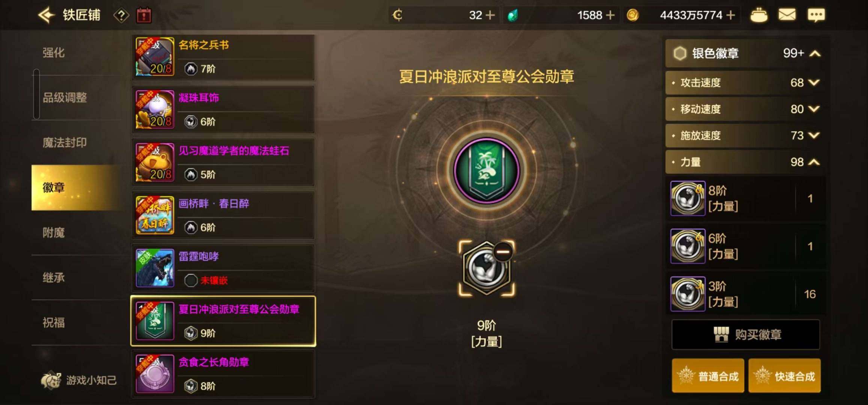Remove socketed emblem with minus icon
868x405 pixels.
(x=503, y=252)
